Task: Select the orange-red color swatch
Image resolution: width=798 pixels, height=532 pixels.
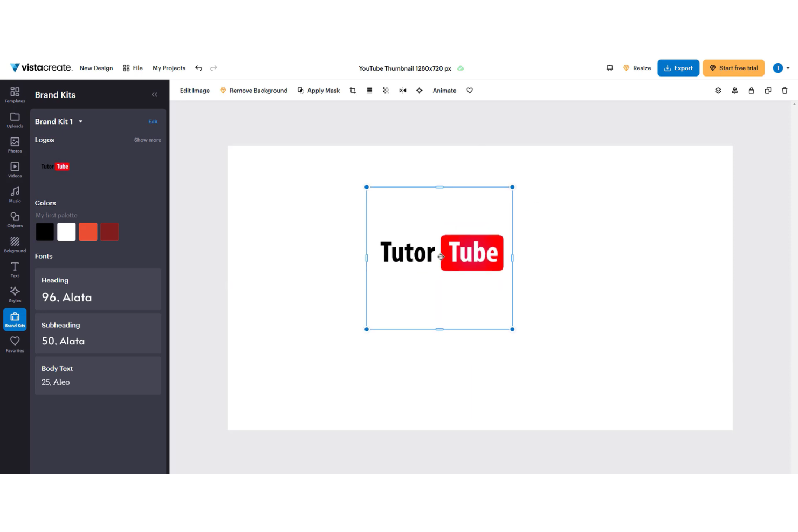Action: point(88,232)
